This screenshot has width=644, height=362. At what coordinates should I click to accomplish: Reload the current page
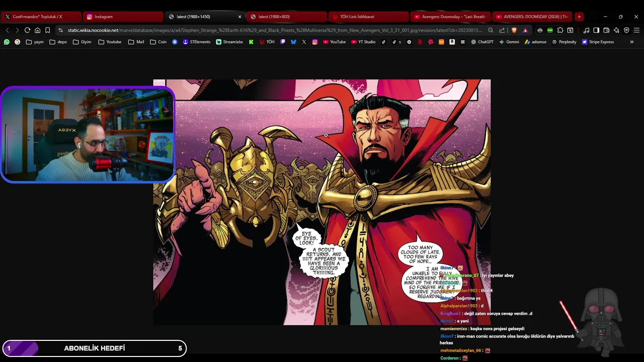27,30
